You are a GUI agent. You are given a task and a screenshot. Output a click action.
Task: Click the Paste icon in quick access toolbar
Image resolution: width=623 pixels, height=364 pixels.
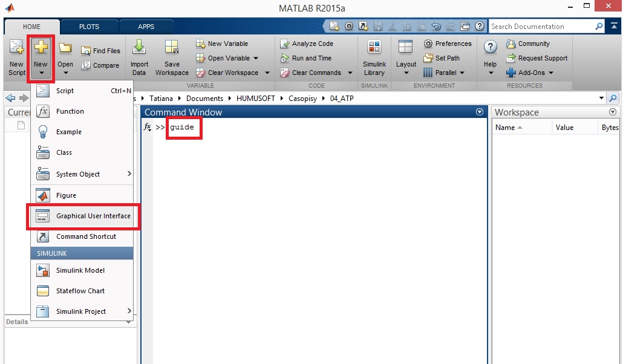pos(422,27)
